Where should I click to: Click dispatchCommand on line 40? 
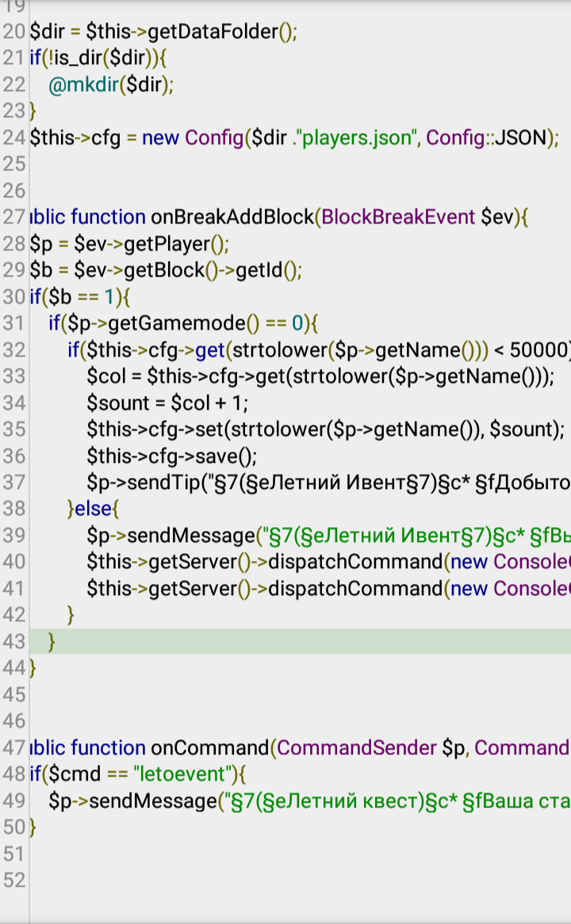click(x=355, y=562)
